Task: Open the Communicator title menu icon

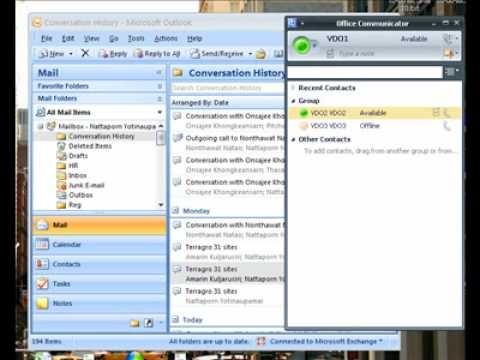Action: (293, 23)
